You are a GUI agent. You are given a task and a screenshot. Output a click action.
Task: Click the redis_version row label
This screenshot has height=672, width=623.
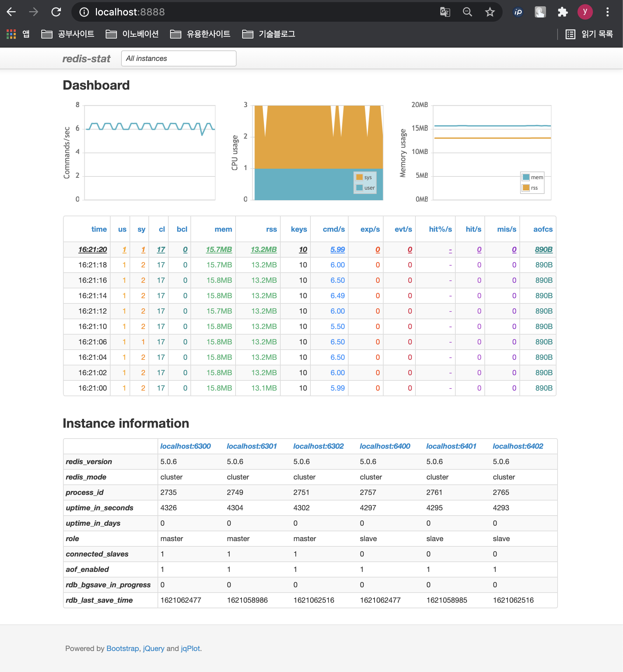89,462
